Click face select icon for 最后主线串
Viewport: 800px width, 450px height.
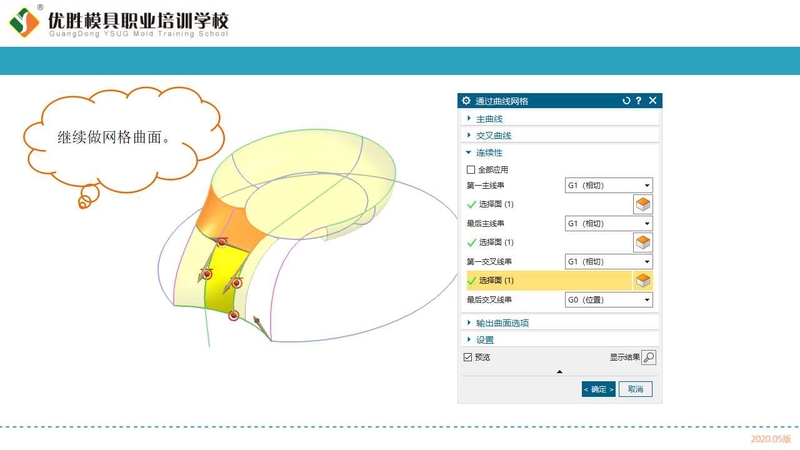pos(643,242)
